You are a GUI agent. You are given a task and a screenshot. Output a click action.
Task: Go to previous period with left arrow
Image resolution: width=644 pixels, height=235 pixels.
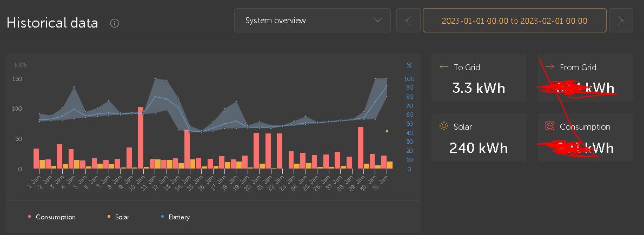click(408, 21)
